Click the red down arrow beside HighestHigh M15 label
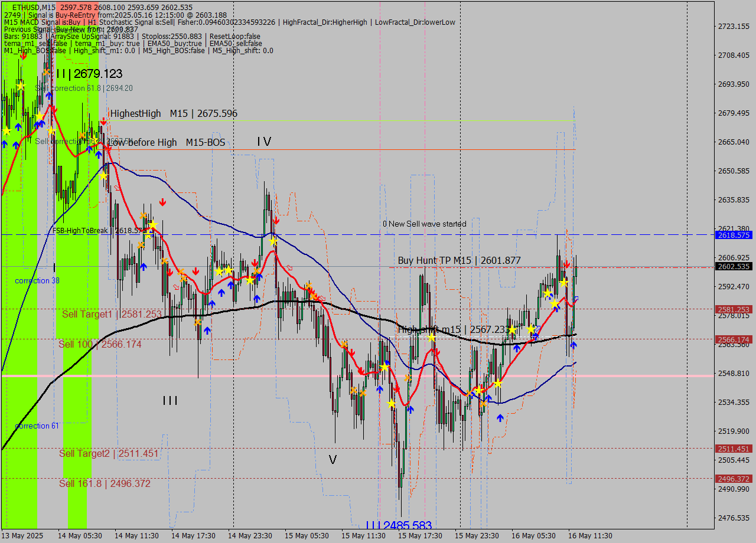 tap(103, 122)
